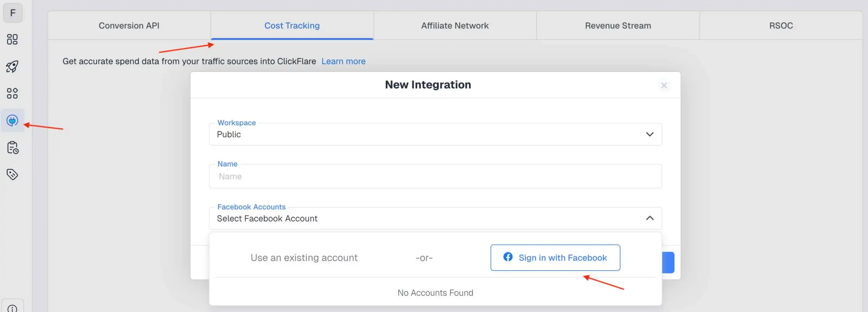Screen dimensions: 868x312
Task: Collapse the Facebook Accounts dropdown
Action: pyautogui.click(x=435, y=218)
